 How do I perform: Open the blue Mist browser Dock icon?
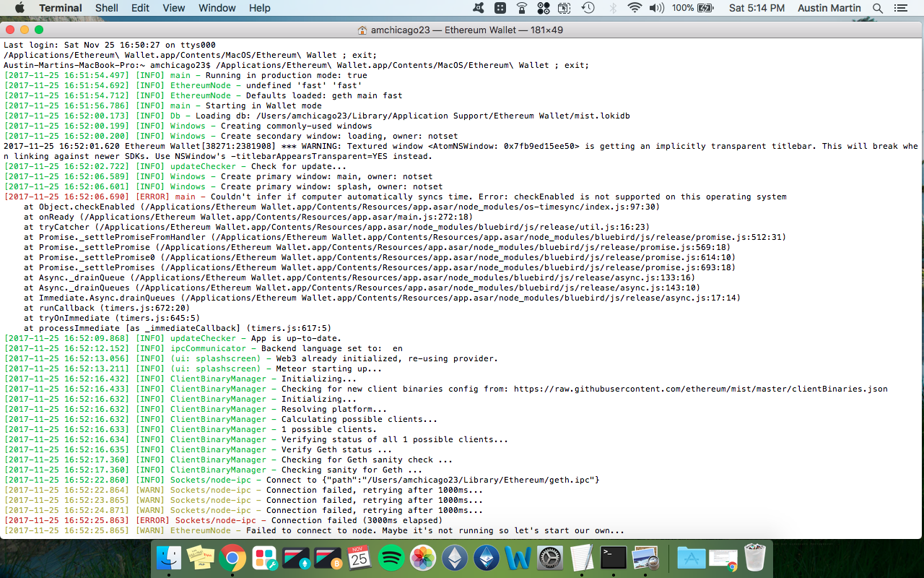tap(487, 558)
